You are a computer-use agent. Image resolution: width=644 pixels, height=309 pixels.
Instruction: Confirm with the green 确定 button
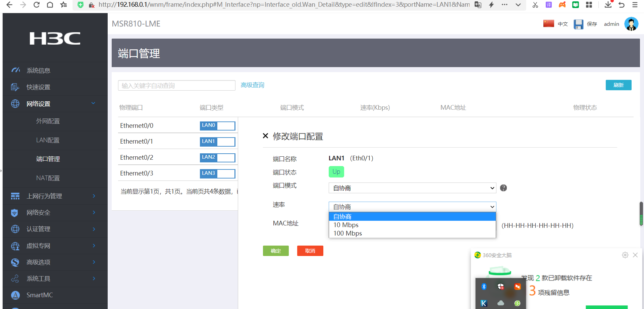point(276,251)
